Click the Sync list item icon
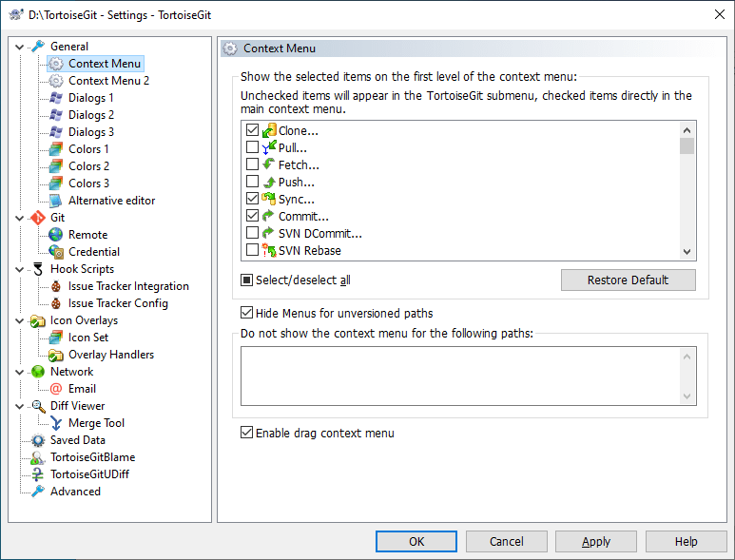The height and width of the screenshot is (560, 735). click(x=268, y=199)
